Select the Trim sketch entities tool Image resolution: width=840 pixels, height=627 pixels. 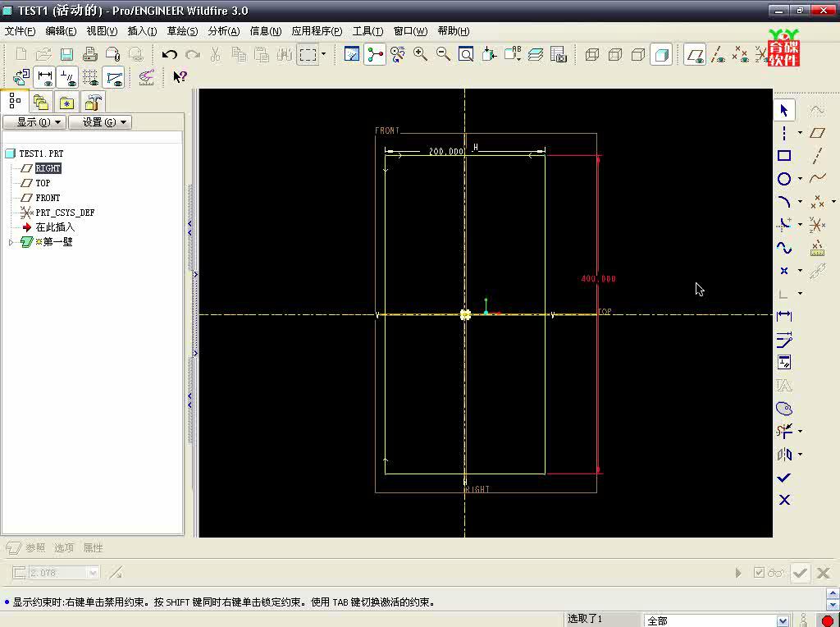pyautogui.click(x=784, y=431)
